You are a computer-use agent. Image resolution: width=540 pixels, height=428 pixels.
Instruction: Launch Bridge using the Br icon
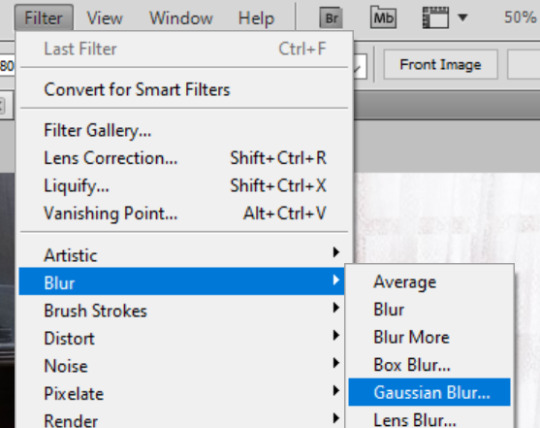(x=331, y=18)
